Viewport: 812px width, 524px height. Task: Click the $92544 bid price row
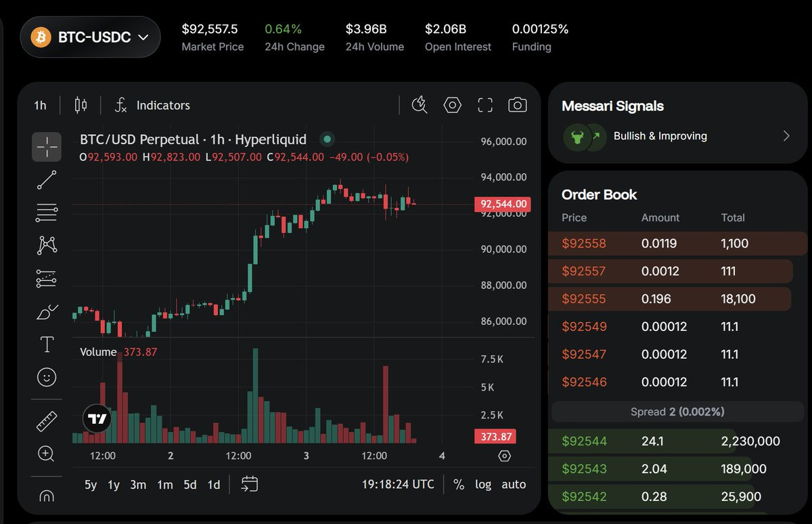677,441
